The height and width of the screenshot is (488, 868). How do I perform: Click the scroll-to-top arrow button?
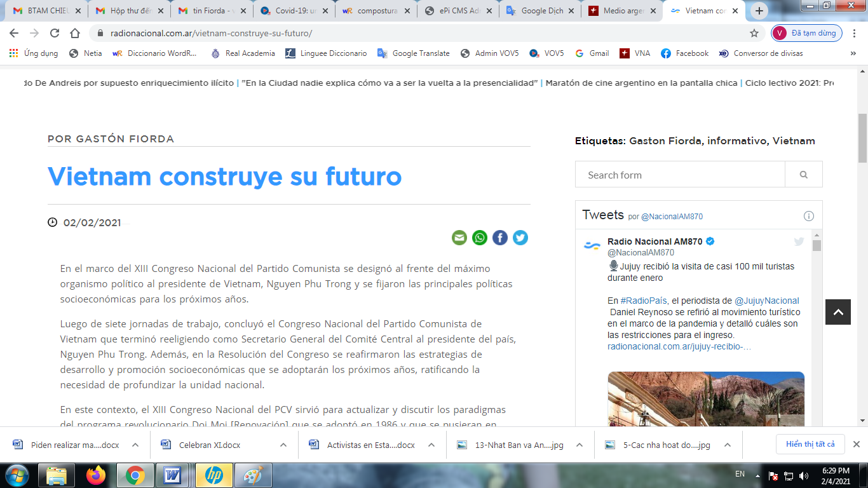(838, 312)
